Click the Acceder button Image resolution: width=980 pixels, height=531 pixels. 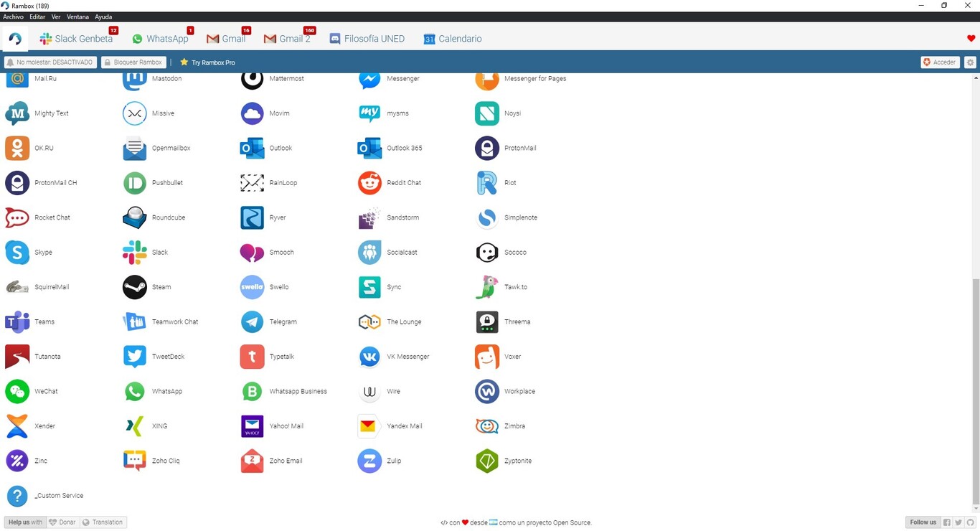tap(940, 62)
